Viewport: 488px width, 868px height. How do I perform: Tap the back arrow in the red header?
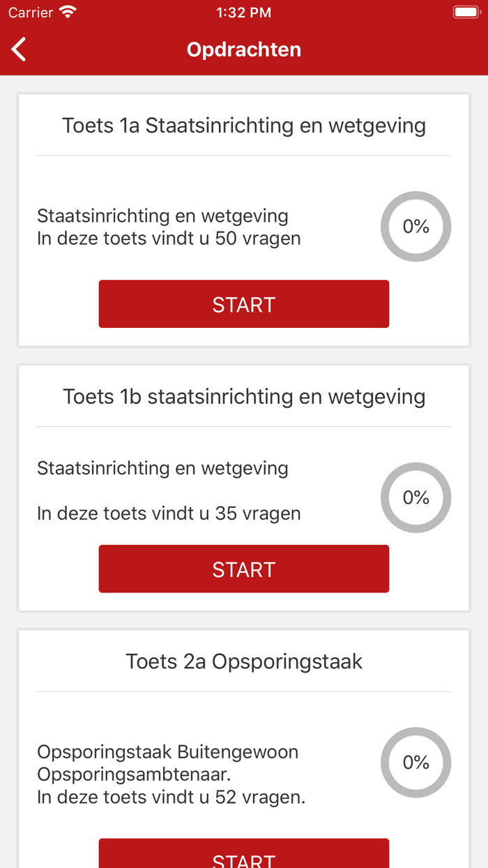point(17,50)
